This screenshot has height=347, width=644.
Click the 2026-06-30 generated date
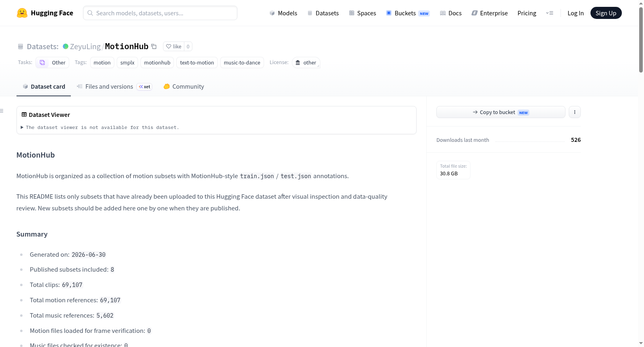(89, 255)
